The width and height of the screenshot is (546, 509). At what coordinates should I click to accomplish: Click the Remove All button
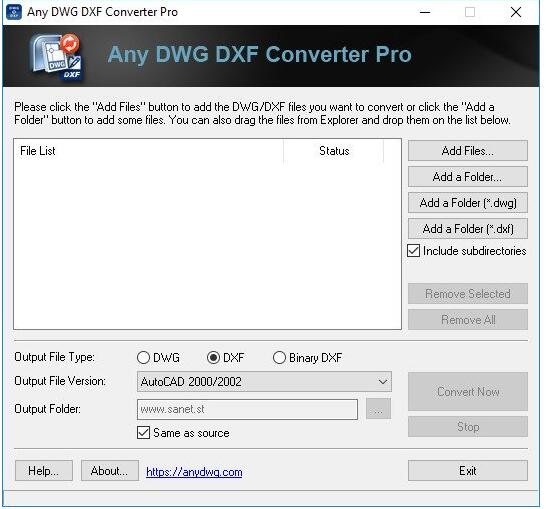point(468,320)
